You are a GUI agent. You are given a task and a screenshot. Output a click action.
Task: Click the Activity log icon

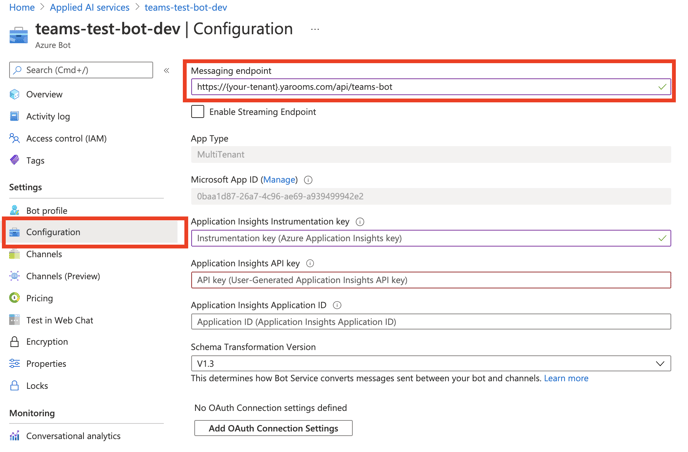tap(14, 116)
